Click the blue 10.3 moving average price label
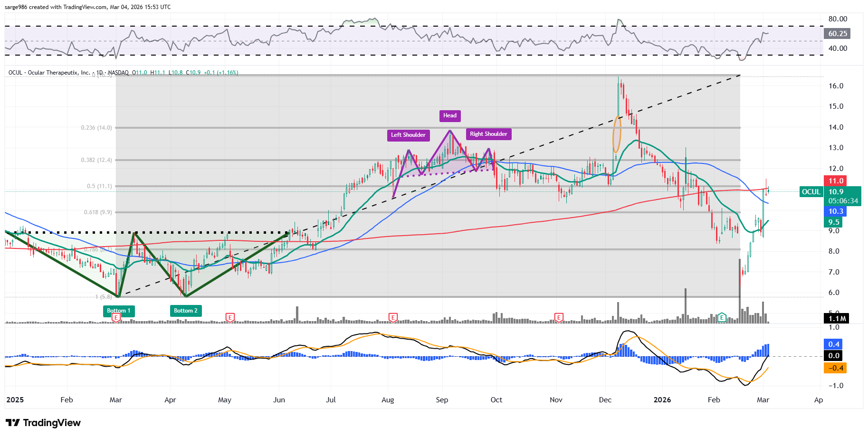Screen dimensions: 868x437 click(x=836, y=211)
